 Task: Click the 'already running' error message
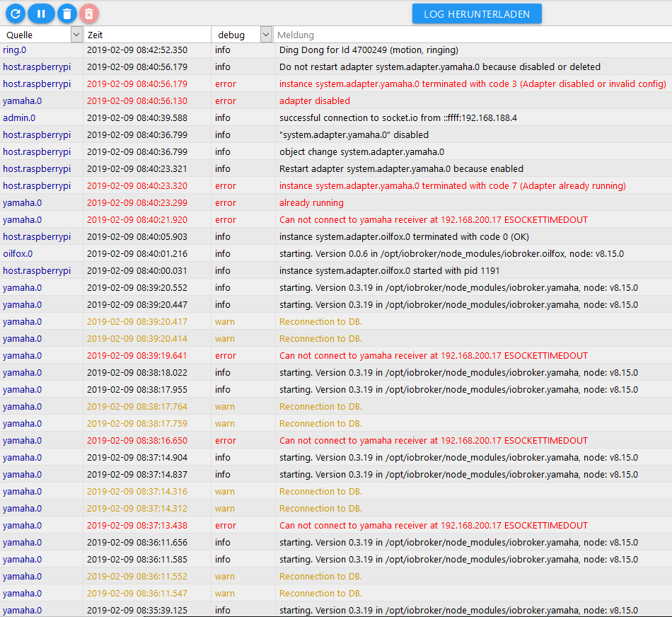pos(311,203)
